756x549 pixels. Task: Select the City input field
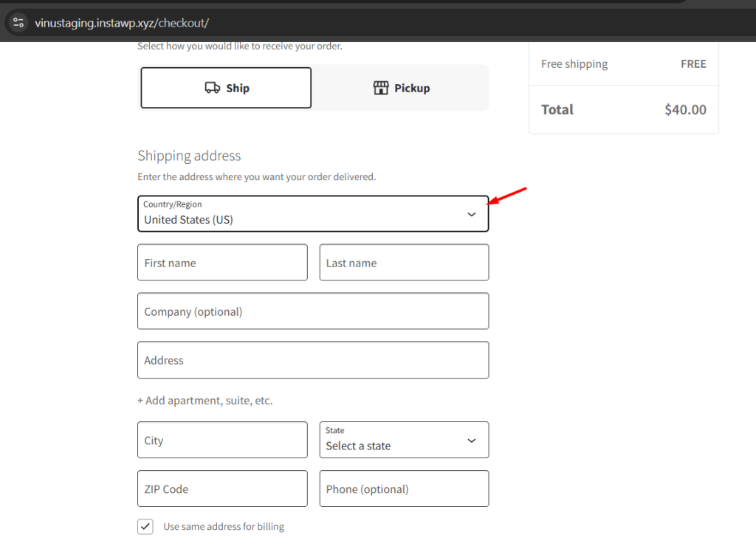(x=222, y=440)
